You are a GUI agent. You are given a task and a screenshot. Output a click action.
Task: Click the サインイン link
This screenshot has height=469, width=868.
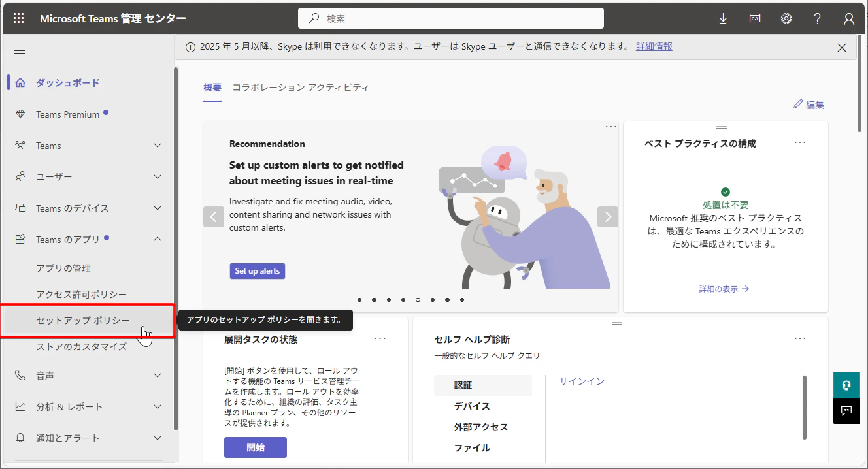point(582,381)
